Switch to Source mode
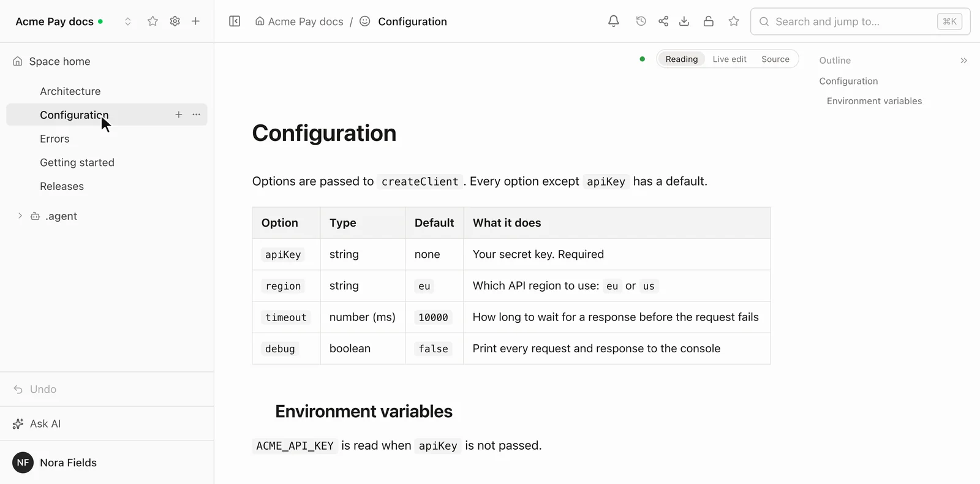 pos(775,59)
